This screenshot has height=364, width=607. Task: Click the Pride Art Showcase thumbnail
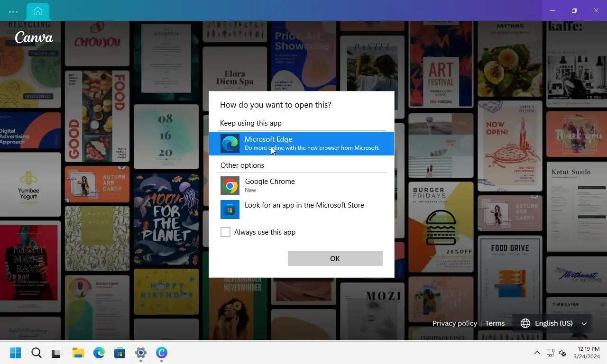(x=303, y=56)
